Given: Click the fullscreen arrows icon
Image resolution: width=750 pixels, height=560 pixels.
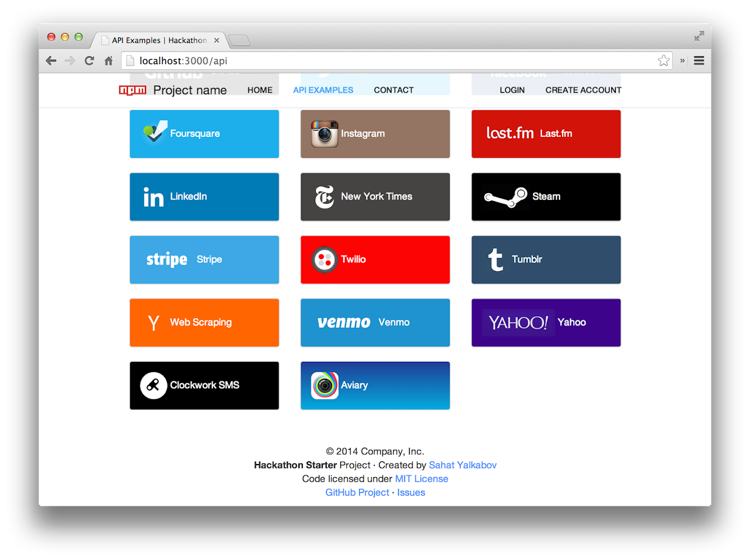Looking at the screenshot, I should click(x=699, y=36).
